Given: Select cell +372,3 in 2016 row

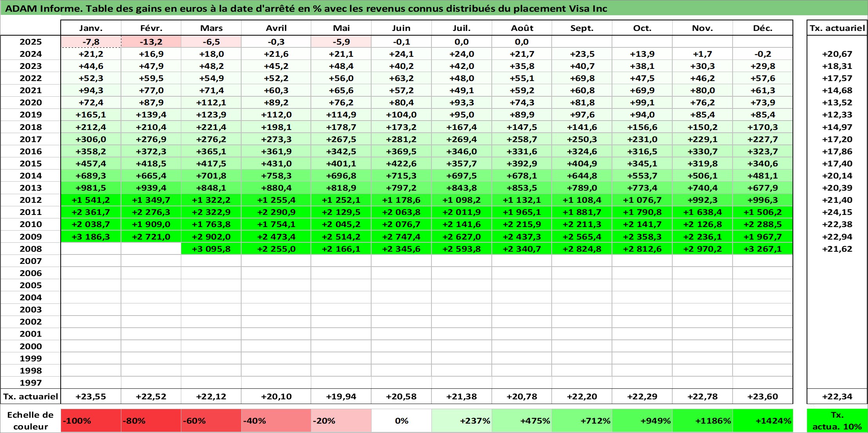Looking at the screenshot, I should point(151,151).
